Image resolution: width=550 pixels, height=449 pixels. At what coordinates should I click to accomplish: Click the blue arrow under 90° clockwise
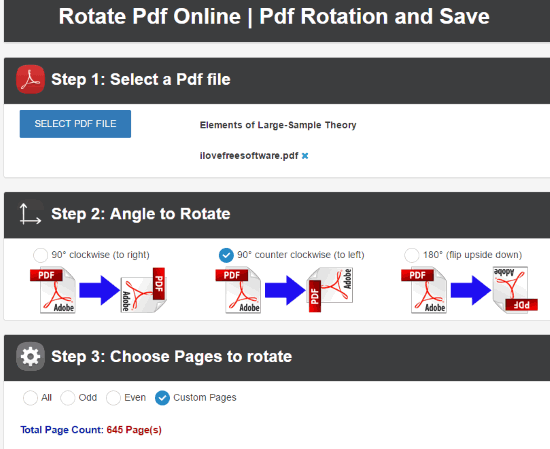(100, 290)
